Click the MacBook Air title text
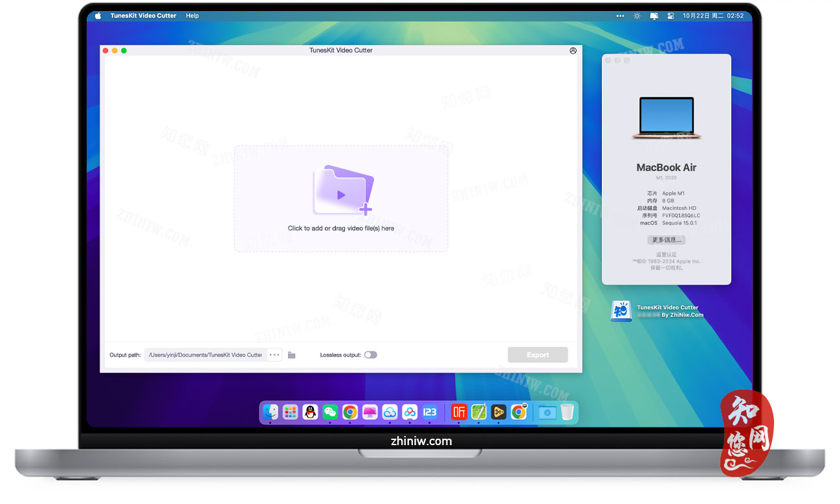 [x=667, y=168]
